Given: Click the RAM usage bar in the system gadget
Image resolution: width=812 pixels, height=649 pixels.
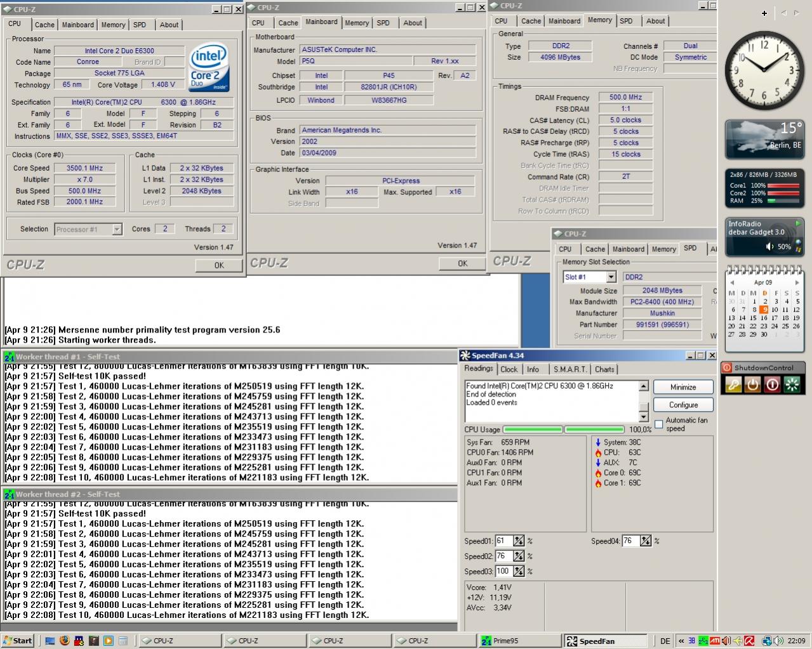Looking at the screenshot, I should (x=783, y=200).
